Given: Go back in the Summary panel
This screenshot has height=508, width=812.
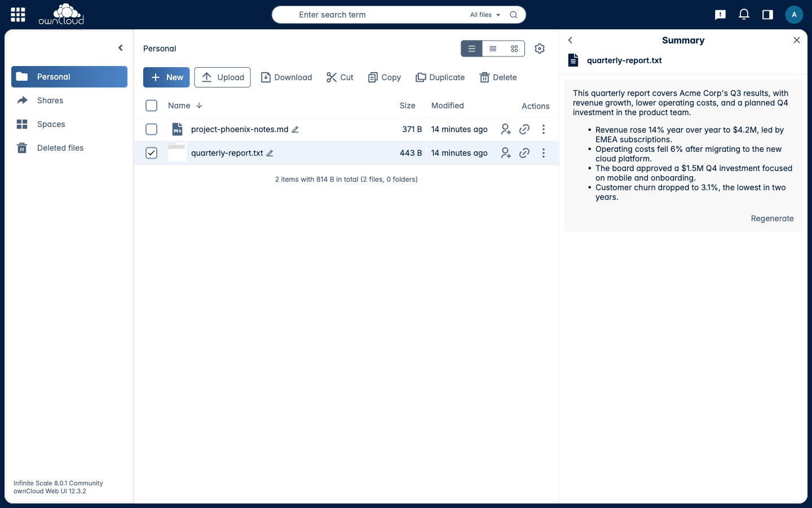Looking at the screenshot, I should (x=570, y=40).
